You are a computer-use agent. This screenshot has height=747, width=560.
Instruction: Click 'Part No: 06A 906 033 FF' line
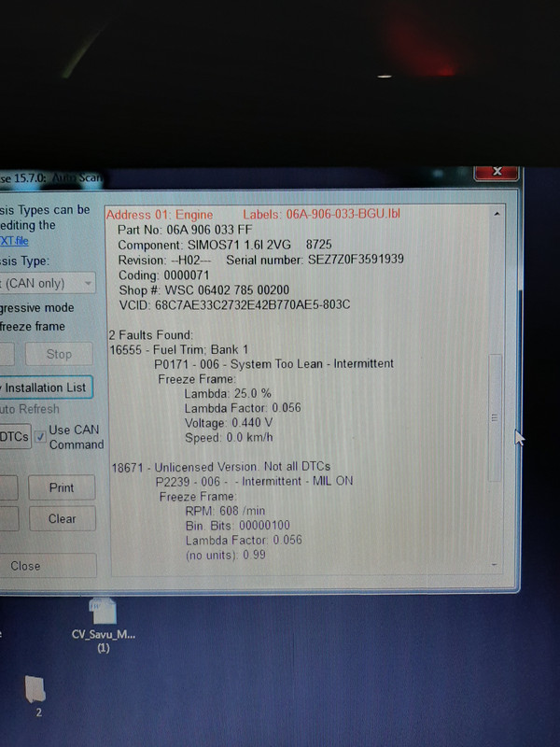pos(185,230)
